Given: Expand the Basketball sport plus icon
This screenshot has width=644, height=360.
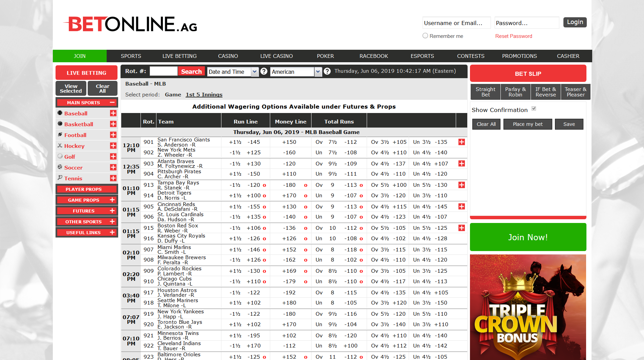Looking at the screenshot, I should tap(113, 124).
